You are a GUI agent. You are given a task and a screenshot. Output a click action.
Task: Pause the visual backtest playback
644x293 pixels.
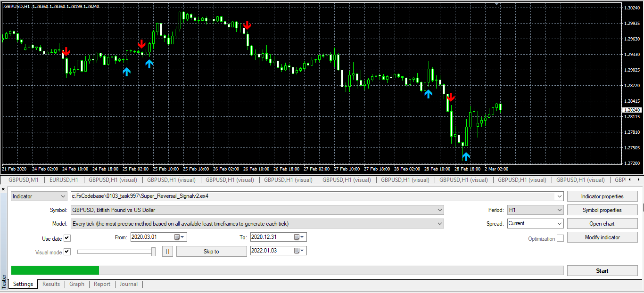167,252
